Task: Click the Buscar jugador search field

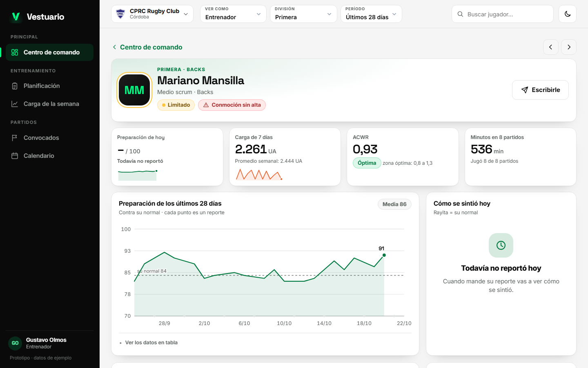Action: tap(503, 14)
